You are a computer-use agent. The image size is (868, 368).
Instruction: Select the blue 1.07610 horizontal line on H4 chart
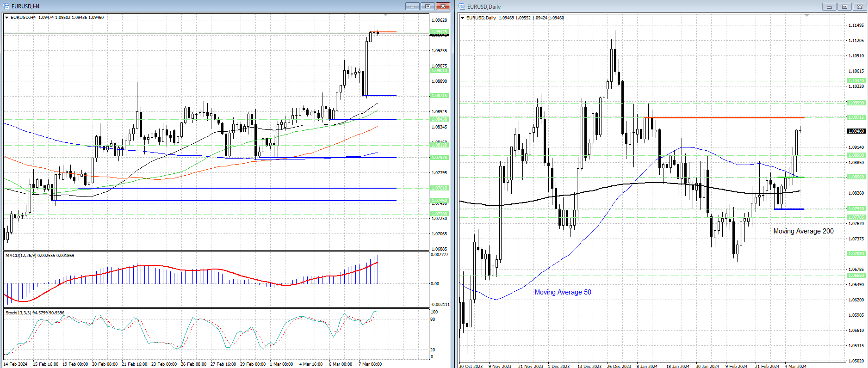238,188
